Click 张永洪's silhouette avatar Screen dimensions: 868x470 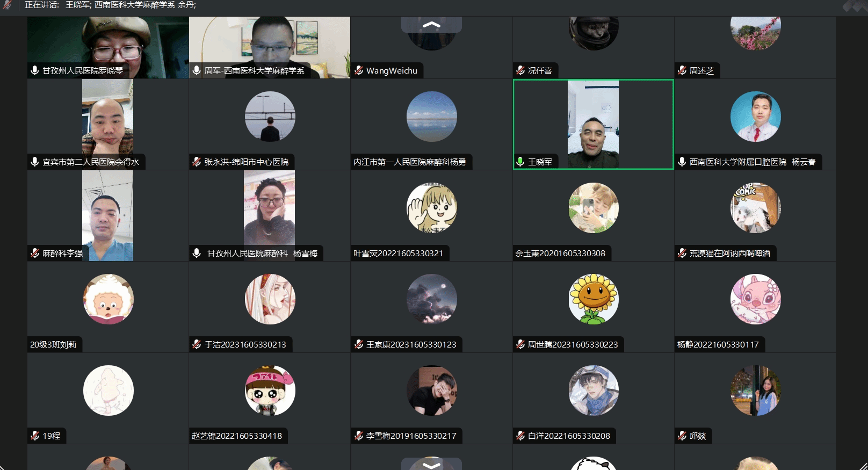270,117
